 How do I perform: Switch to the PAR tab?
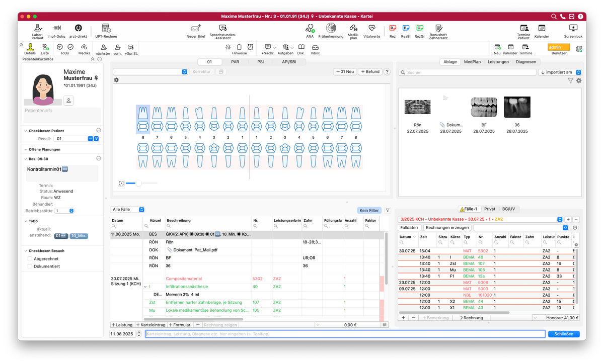(235, 62)
